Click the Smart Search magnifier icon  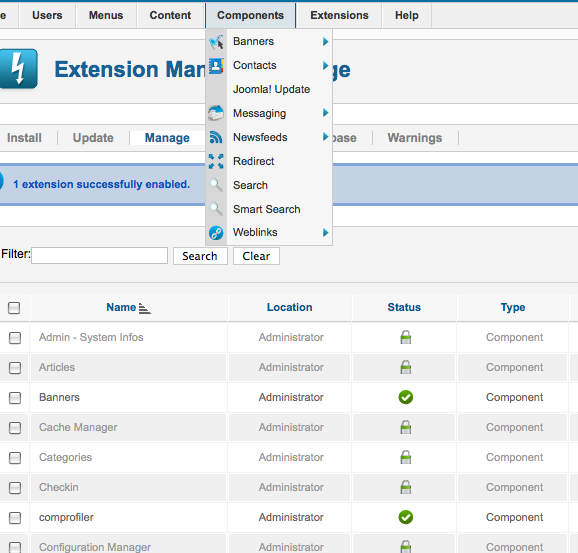pos(216,209)
